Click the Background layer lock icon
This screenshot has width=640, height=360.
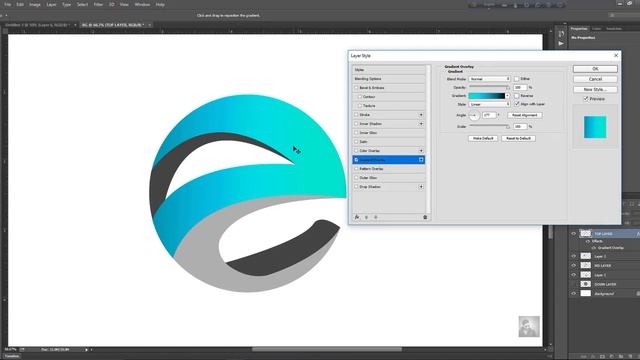click(x=638, y=293)
